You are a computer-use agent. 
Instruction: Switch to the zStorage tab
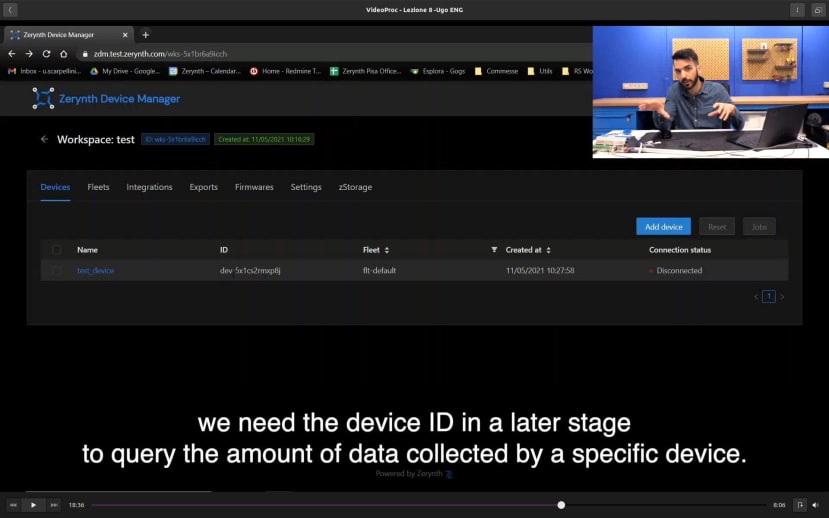(355, 187)
